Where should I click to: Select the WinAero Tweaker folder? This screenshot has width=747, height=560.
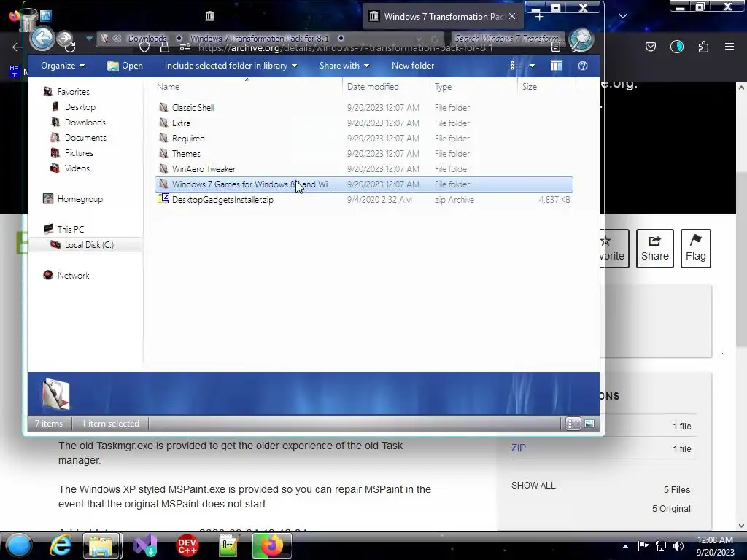364,168
